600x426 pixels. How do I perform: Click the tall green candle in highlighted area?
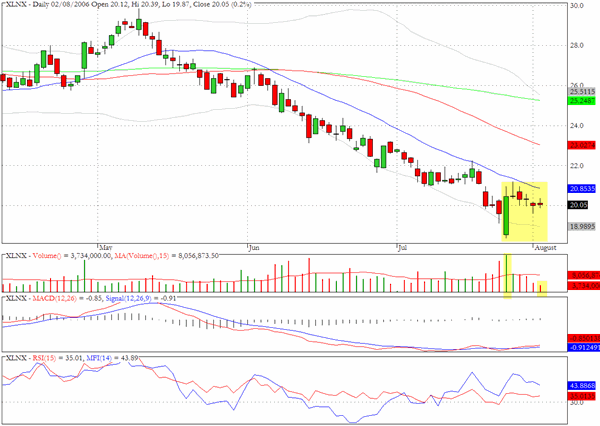click(x=506, y=215)
